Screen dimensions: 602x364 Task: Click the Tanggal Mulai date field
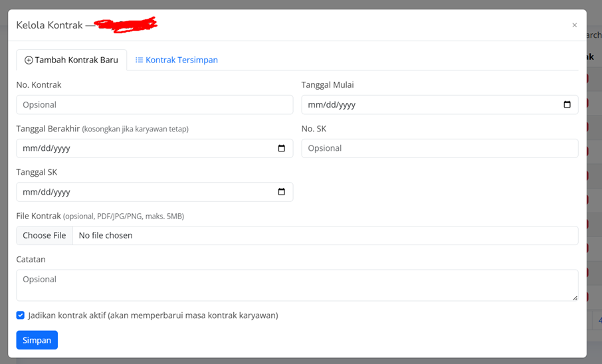coord(440,105)
